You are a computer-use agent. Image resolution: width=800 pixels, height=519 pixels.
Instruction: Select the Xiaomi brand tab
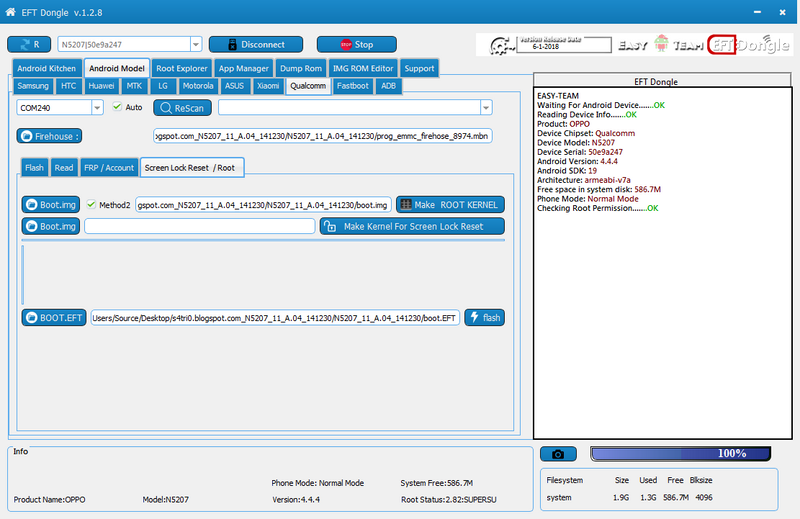pos(268,86)
